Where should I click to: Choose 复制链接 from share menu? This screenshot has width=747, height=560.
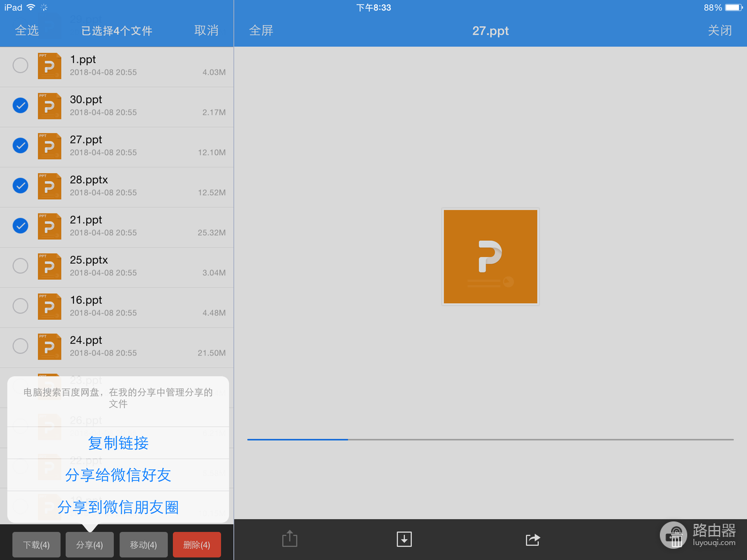118,443
